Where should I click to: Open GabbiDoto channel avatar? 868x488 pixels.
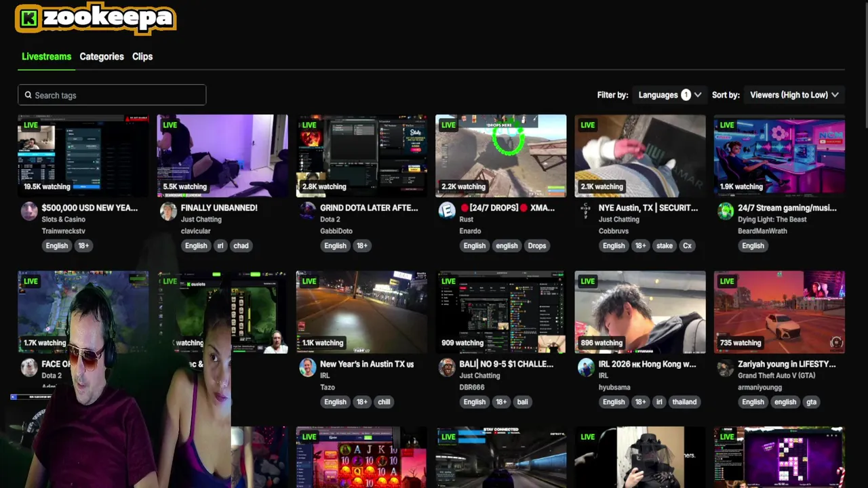click(x=308, y=211)
